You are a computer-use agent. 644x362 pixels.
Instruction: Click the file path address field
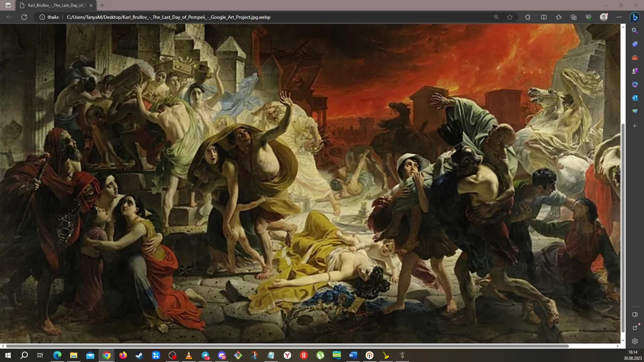[x=168, y=17]
